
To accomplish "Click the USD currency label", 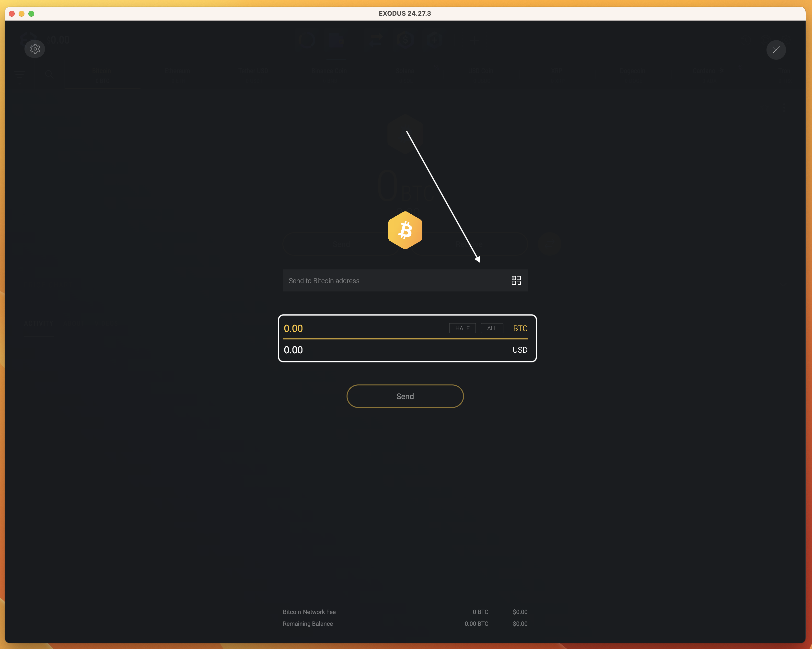I will pos(520,350).
